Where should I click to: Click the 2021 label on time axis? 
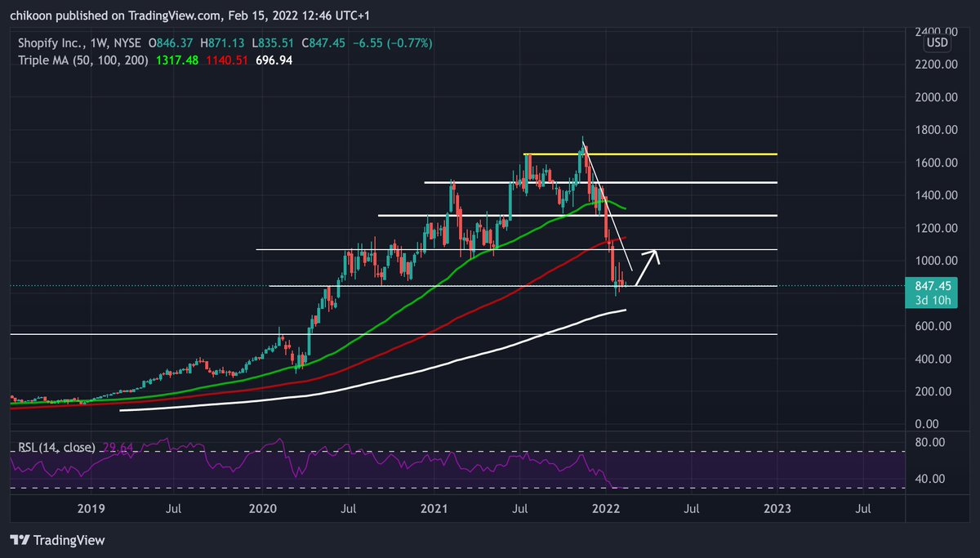434,509
